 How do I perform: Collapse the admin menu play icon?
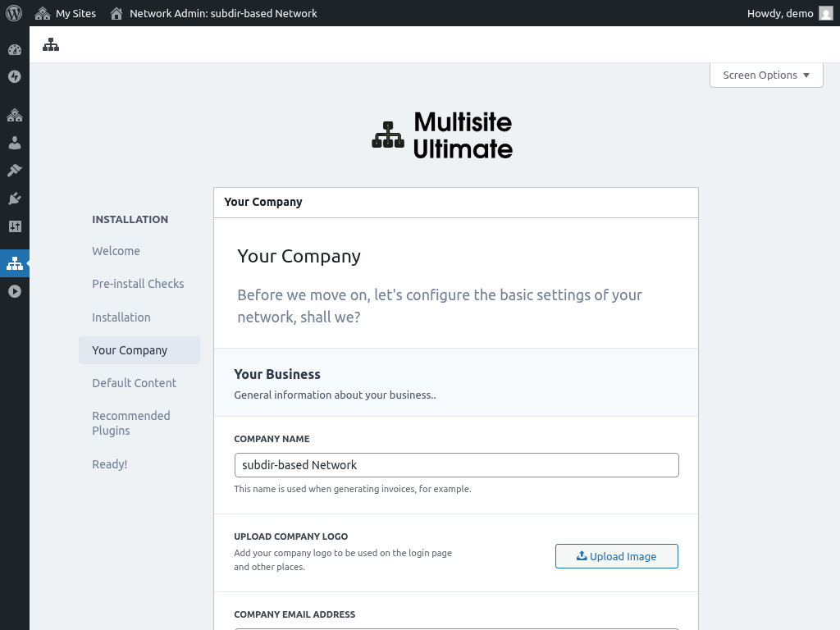[15, 291]
